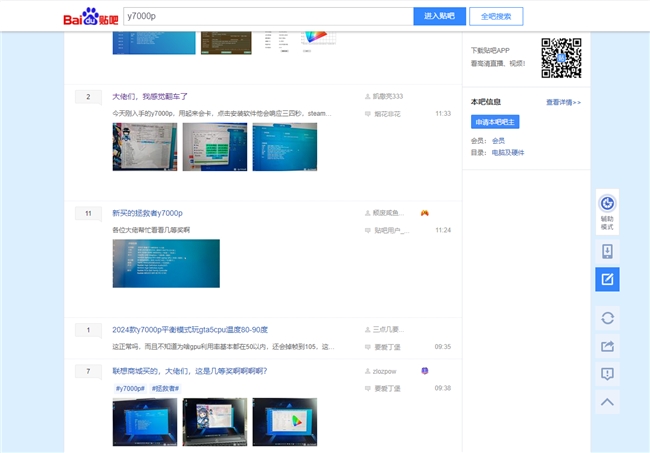The width and height of the screenshot is (650, 453).
Task: Open the feedback report icon
Action: pos(607,374)
